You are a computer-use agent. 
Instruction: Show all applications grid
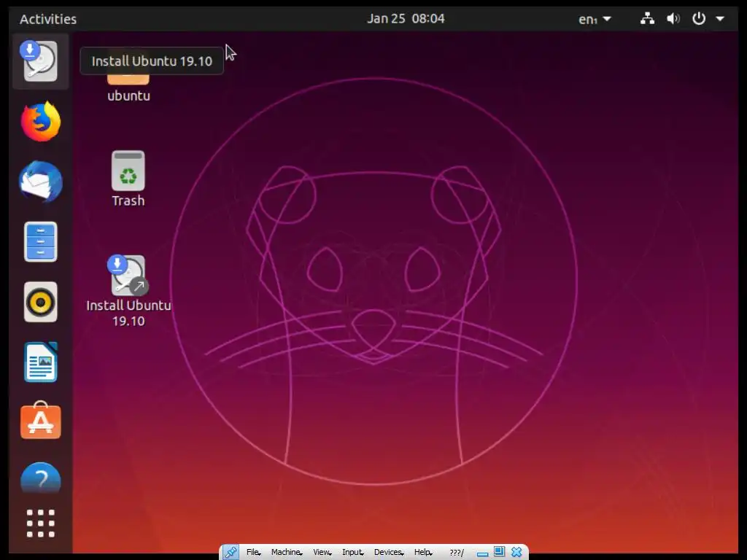pos(41,524)
